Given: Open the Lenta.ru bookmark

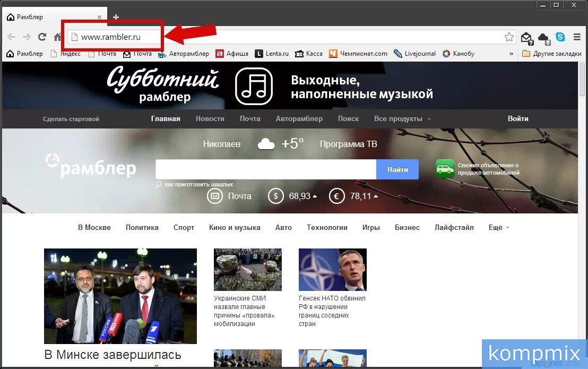Looking at the screenshot, I should pyautogui.click(x=272, y=54).
